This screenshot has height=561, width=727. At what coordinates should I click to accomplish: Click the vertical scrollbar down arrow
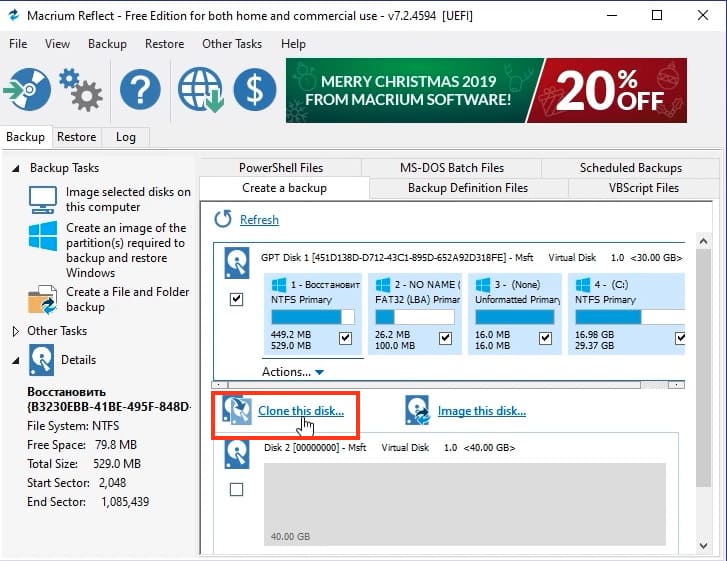(x=703, y=546)
